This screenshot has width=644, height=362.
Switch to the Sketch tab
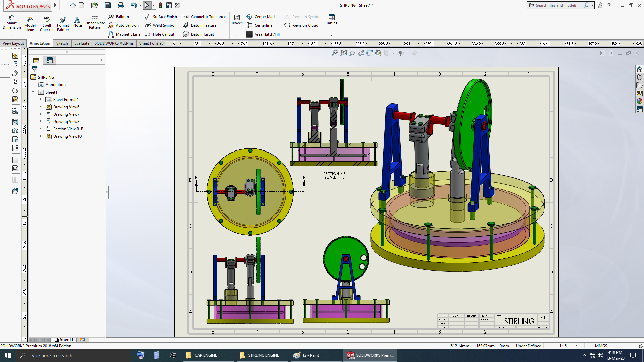[62, 43]
